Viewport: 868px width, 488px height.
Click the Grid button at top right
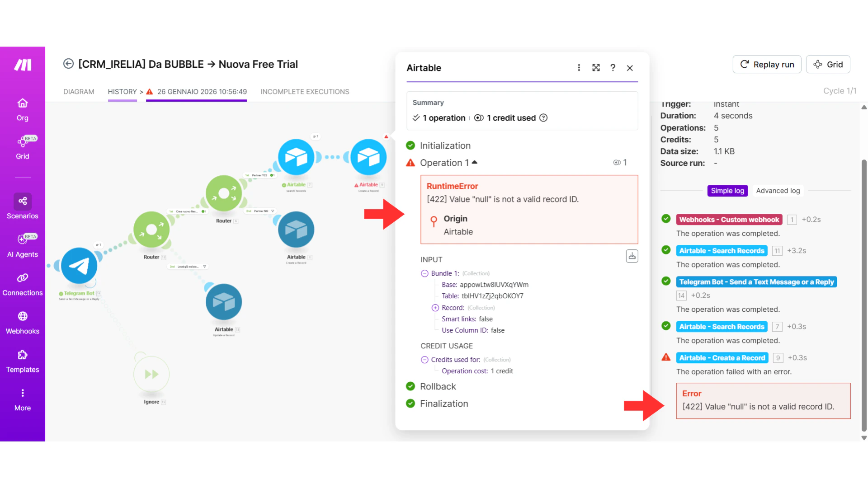tap(828, 65)
